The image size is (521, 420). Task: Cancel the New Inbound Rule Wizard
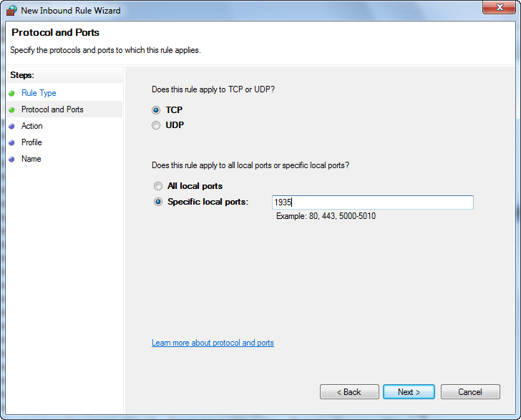[470, 392]
